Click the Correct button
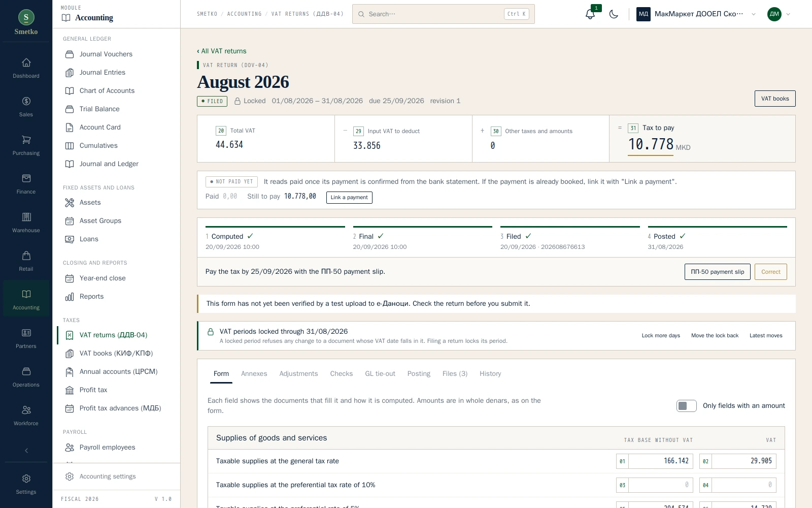The height and width of the screenshot is (508, 812). [770, 272]
